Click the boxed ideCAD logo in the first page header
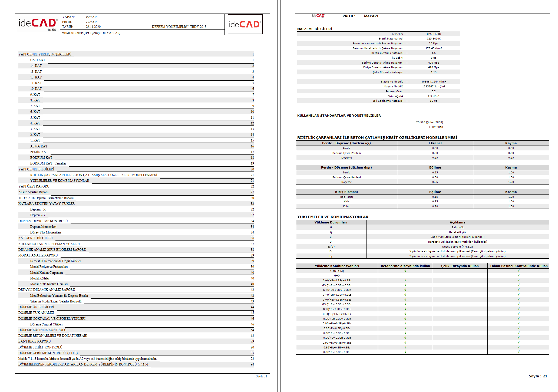The image size is (558, 392). tap(245, 24)
